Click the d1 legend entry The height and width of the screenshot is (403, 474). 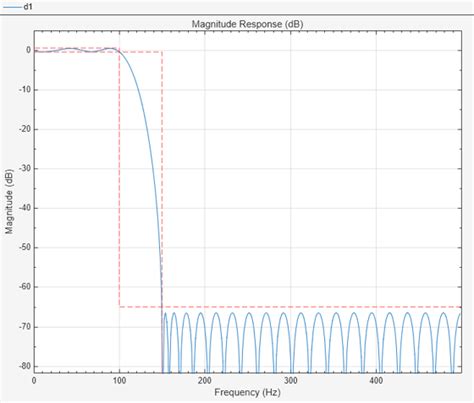point(17,6)
